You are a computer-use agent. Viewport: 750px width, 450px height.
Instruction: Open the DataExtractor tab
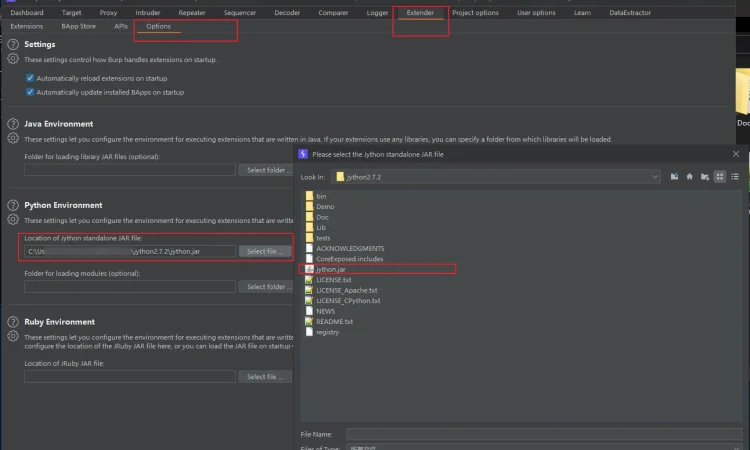[x=630, y=13]
